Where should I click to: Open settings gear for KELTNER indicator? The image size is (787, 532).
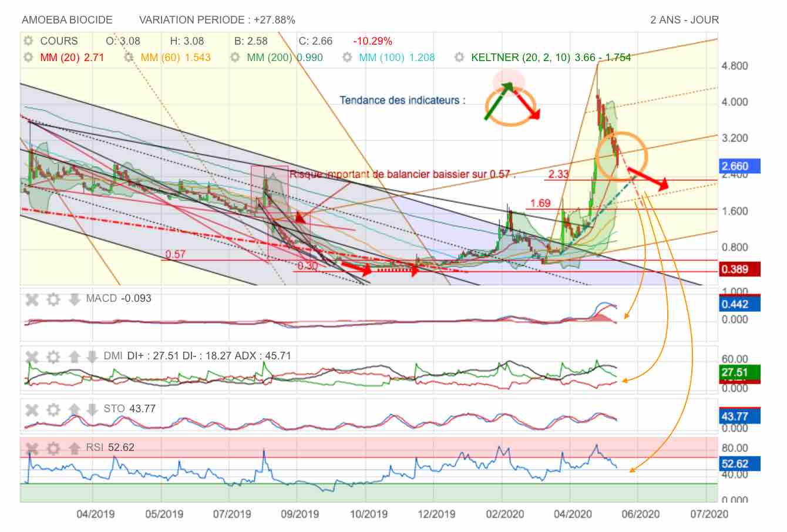tap(459, 58)
